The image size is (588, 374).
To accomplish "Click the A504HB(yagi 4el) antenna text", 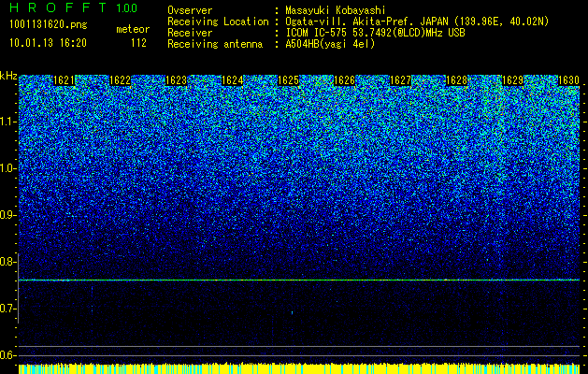I will tap(330, 44).
